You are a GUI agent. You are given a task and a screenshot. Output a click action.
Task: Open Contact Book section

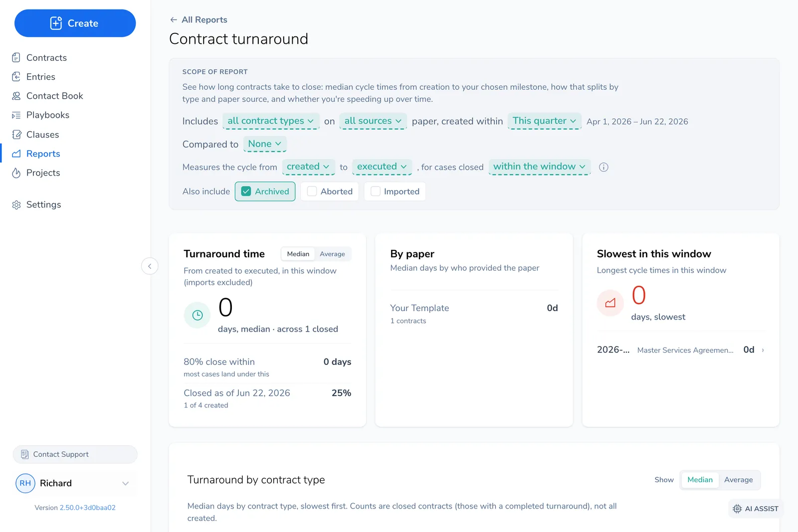click(55, 96)
